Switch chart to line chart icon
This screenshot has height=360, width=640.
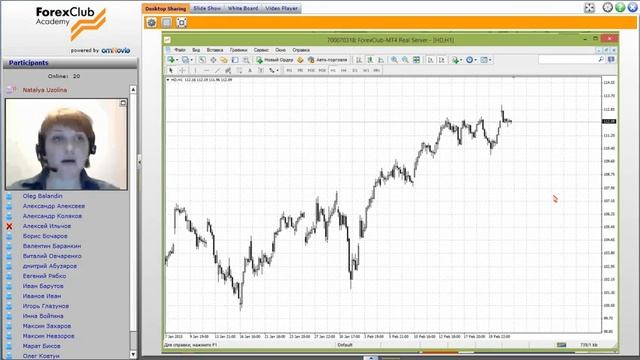[x=381, y=60]
